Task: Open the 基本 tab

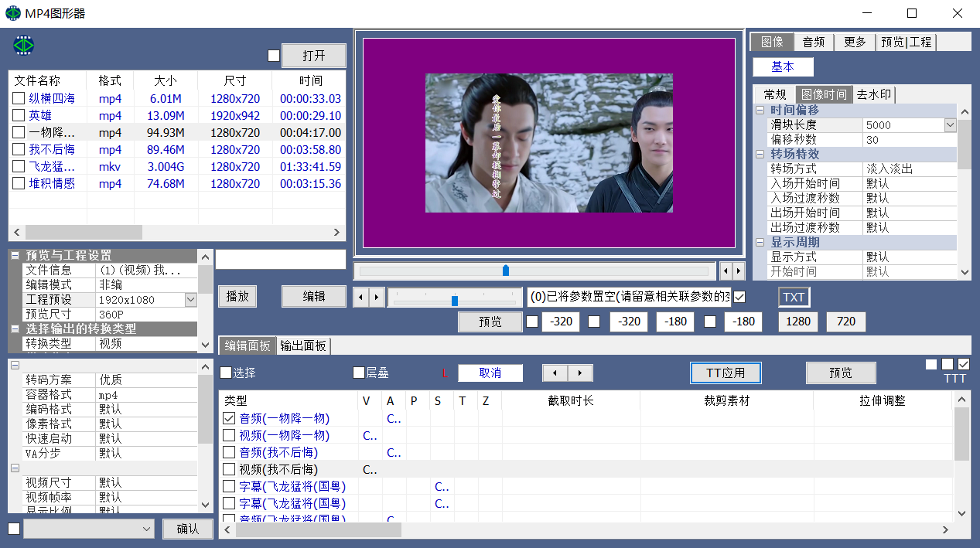Action: coord(783,67)
